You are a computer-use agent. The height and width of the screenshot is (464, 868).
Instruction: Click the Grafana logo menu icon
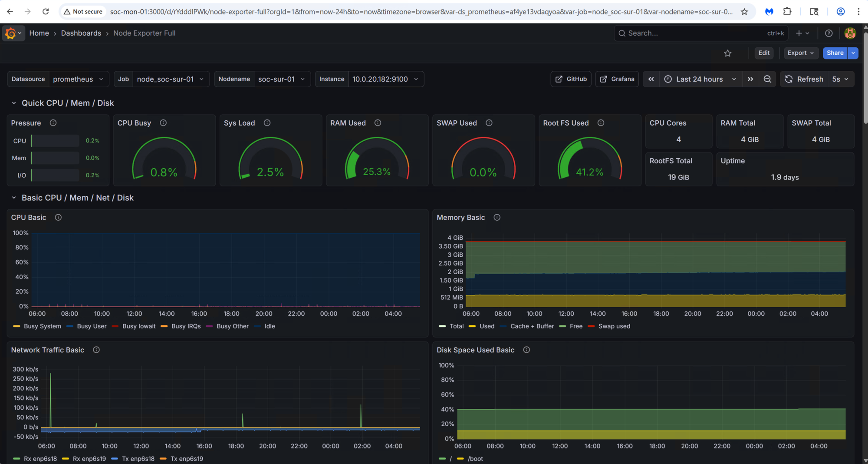10,33
